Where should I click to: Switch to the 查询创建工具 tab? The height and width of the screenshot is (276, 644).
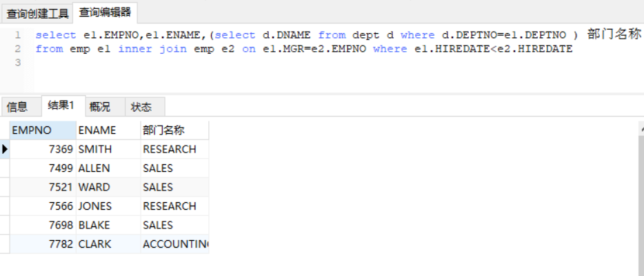[x=37, y=13]
